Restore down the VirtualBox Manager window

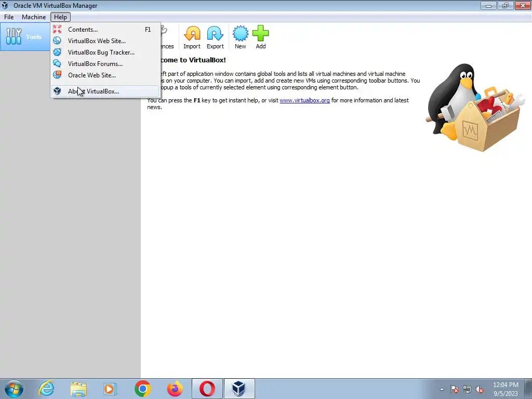point(505,5)
